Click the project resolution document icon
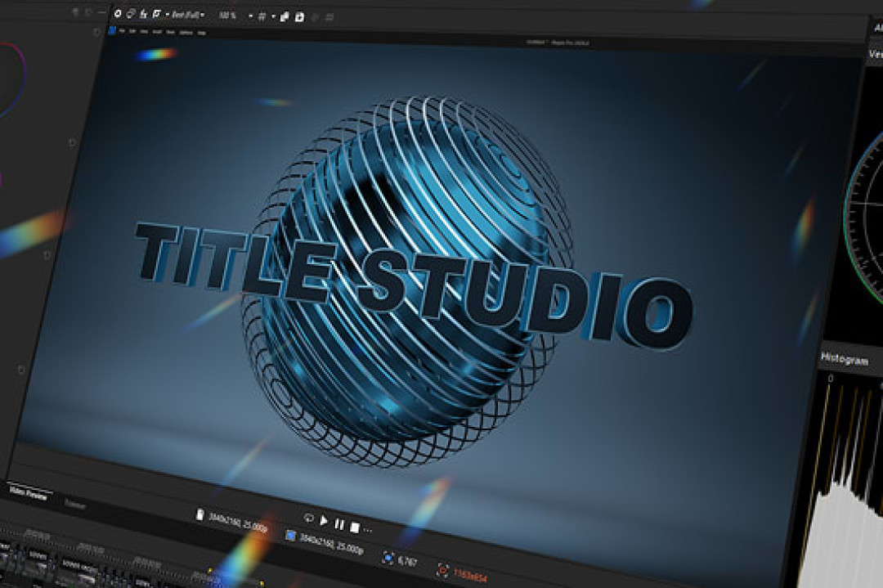 [199, 514]
